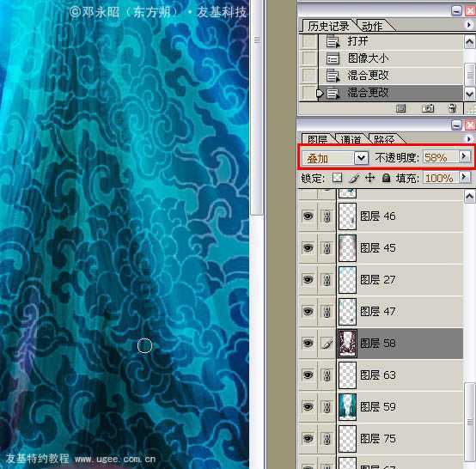Image resolution: width=476 pixels, height=469 pixels.
Task: Switch to the 路径 tab
Action: [x=384, y=139]
